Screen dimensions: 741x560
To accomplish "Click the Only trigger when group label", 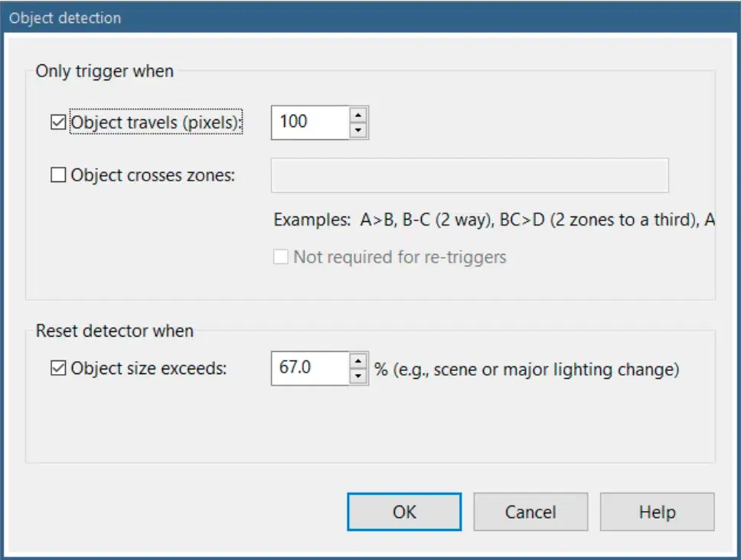I will (105, 72).
